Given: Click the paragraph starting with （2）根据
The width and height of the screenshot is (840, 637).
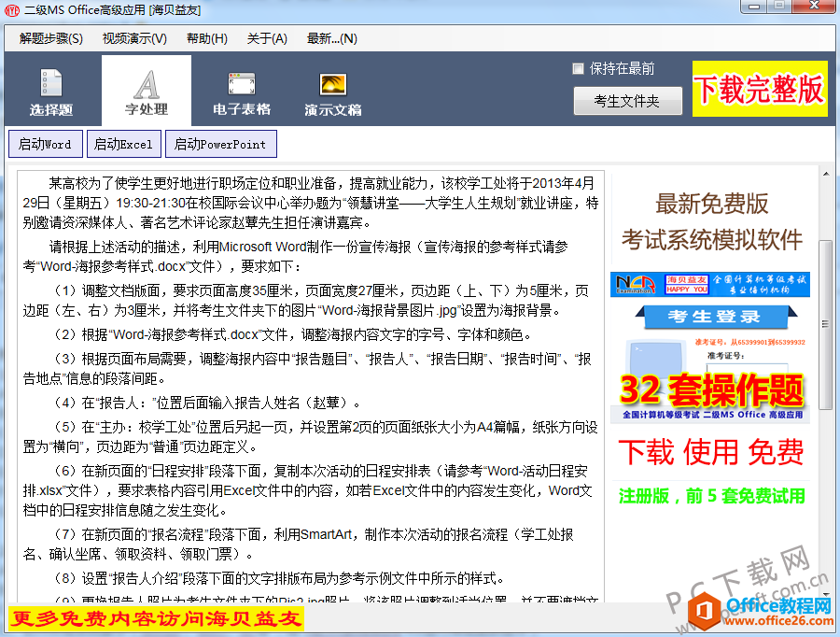Looking at the screenshot, I should coord(294,334).
